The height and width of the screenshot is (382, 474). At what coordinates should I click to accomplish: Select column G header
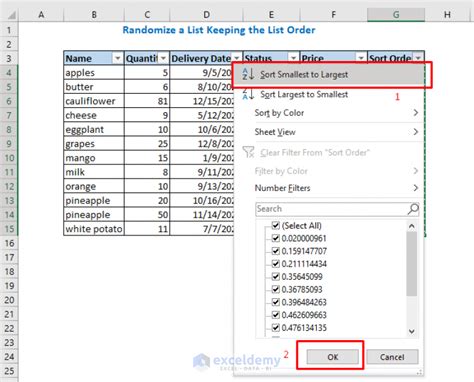pyautogui.click(x=396, y=15)
